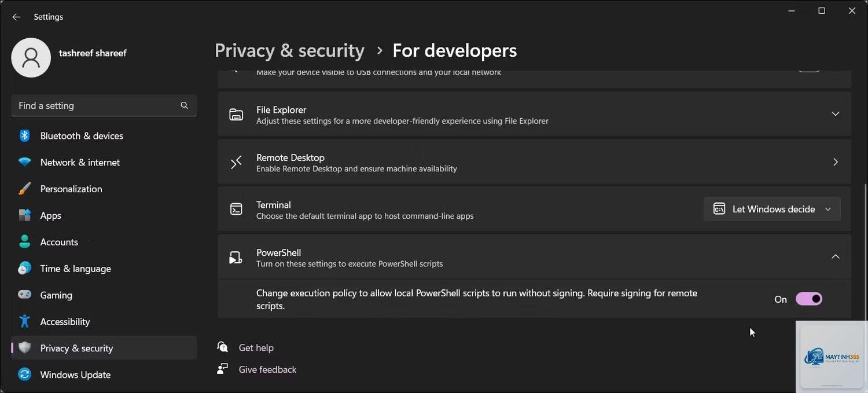The width and height of the screenshot is (868, 393).
Task: Click 'Enable Remote Desktop and ensure machine availability'
Action: [356, 169]
